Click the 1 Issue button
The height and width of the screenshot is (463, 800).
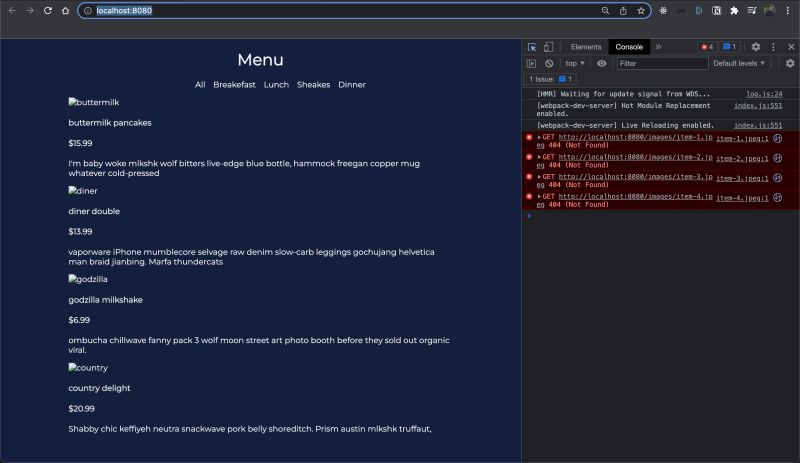pyautogui.click(x=551, y=79)
